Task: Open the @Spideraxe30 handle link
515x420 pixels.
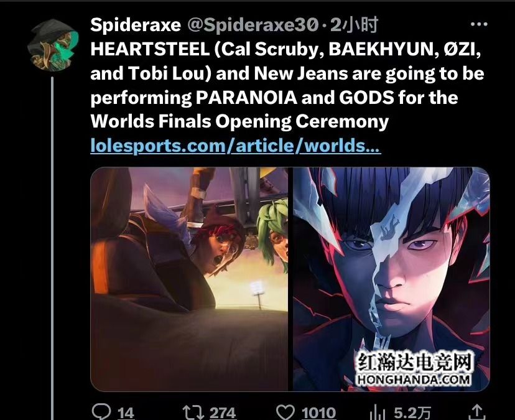Action: point(253,25)
